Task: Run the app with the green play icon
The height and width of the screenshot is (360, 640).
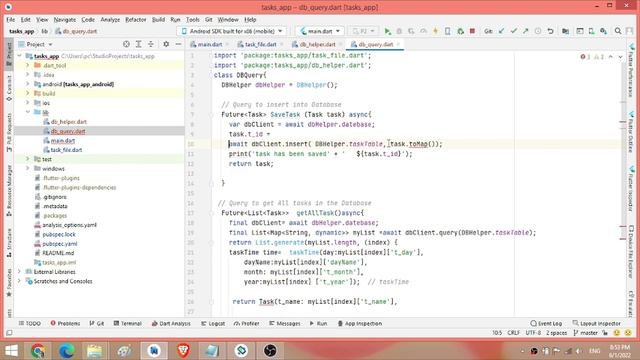Action: 387,31
